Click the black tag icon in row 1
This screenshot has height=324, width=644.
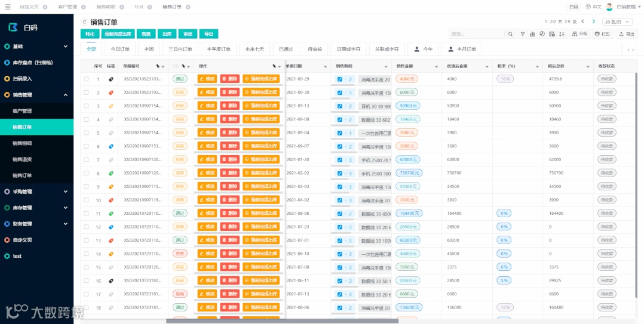[111, 79]
